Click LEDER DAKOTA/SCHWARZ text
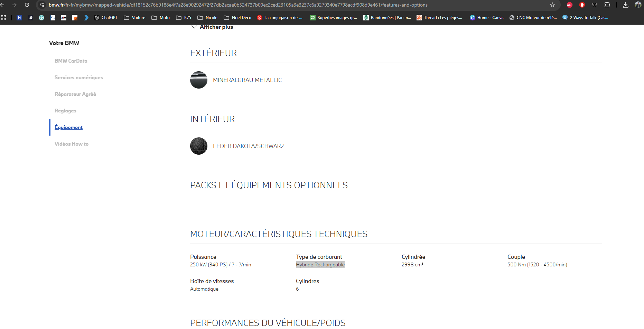The width and height of the screenshot is (644, 329). point(249,146)
